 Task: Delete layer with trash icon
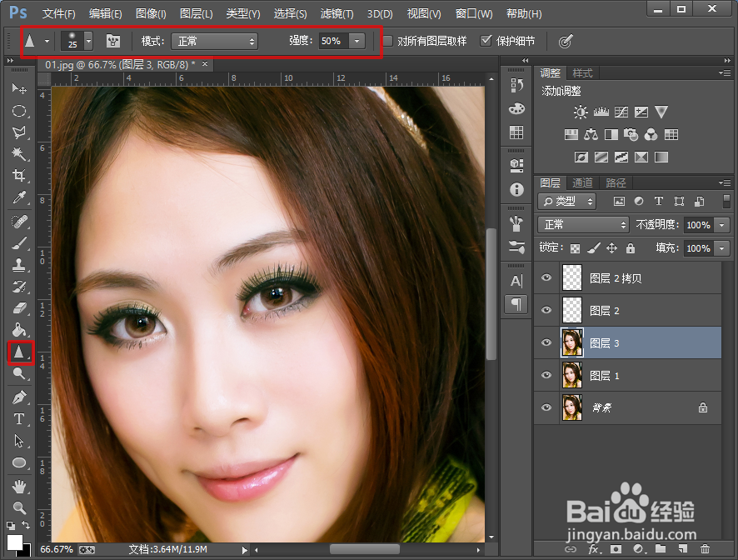705,548
